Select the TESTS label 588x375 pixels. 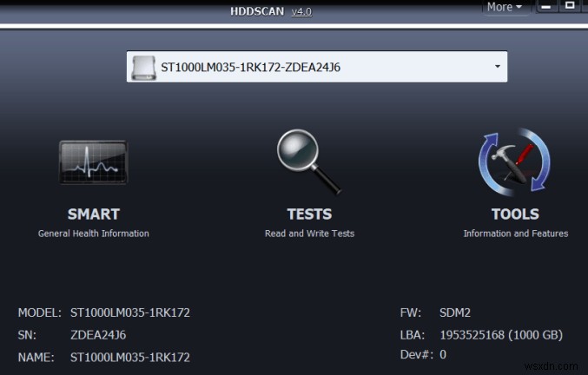(x=309, y=214)
